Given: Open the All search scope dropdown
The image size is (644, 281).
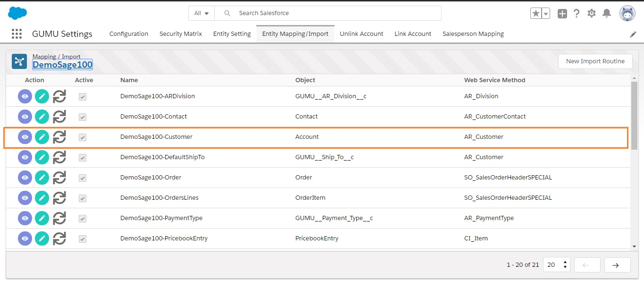Looking at the screenshot, I should point(201,13).
